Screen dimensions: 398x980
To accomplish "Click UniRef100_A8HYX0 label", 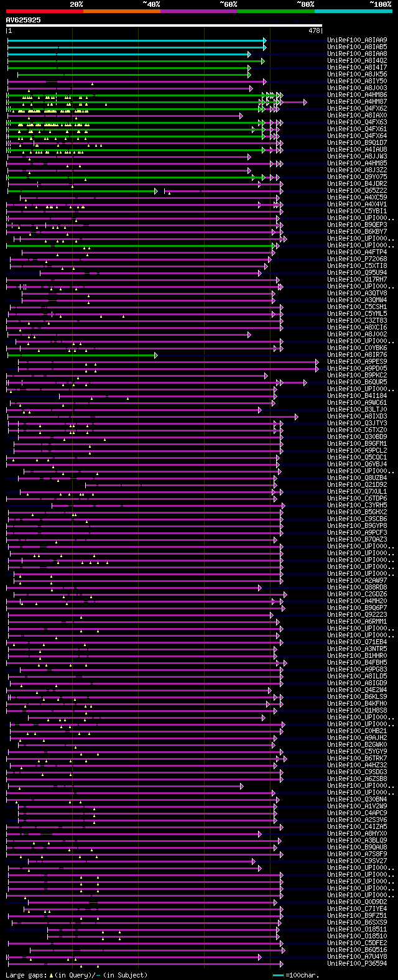I will [357, 833].
